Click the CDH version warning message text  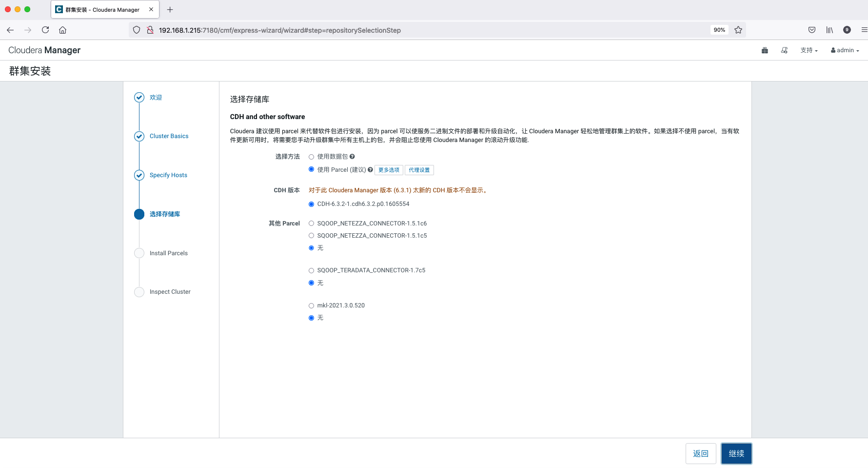pyautogui.click(x=398, y=190)
